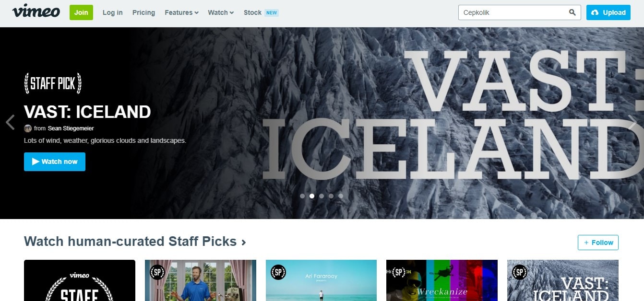Show the previous slide with left arrow

click(10, 122)
